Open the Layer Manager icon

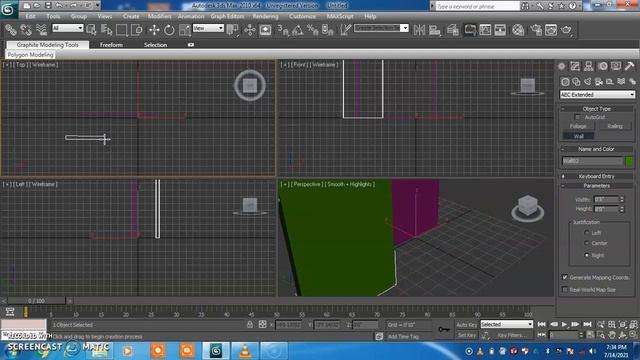(x=453, y=30)
